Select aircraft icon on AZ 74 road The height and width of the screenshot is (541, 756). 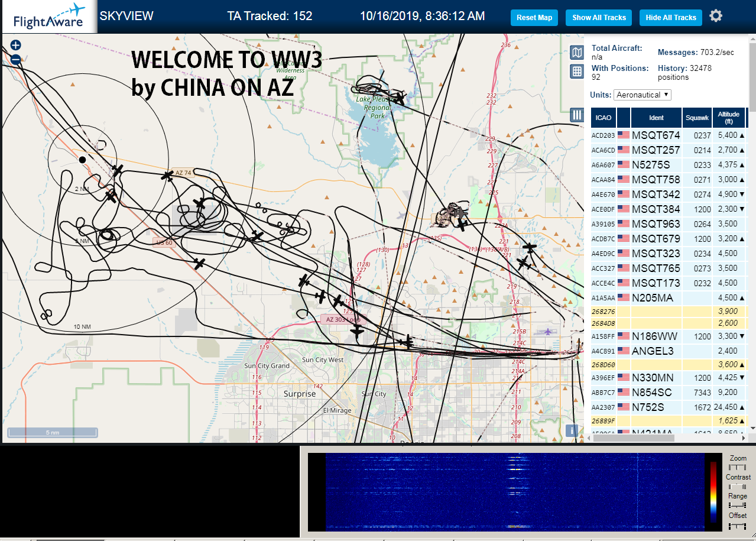(168, 176)
